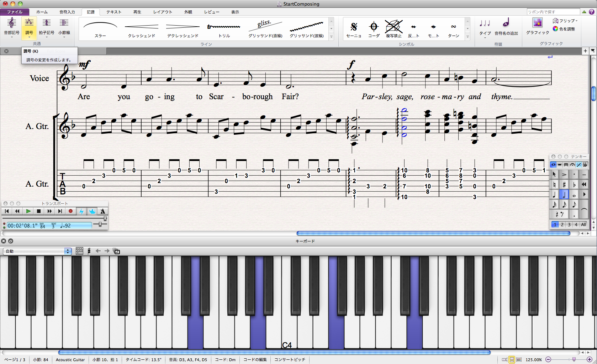Choose the Slur (スラー) line

coord(100,29)
